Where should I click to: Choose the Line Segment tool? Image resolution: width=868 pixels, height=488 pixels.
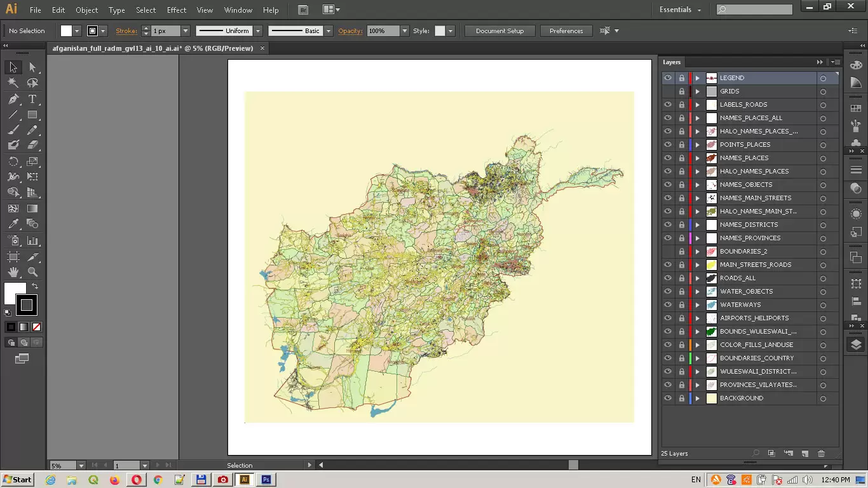tap(13, 115)
